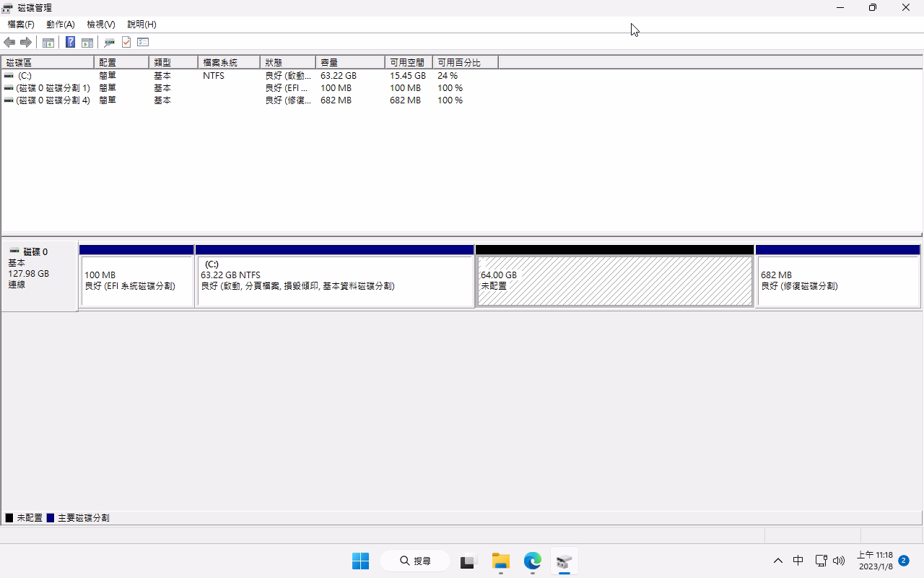Sort by the 檔案系統 column header

[229, 63]
